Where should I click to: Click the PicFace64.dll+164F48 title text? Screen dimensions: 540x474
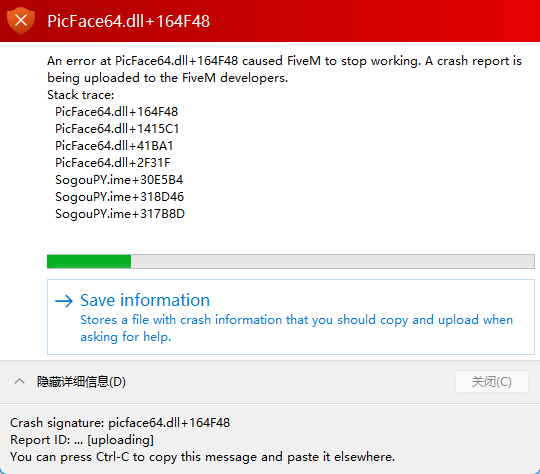128,21
